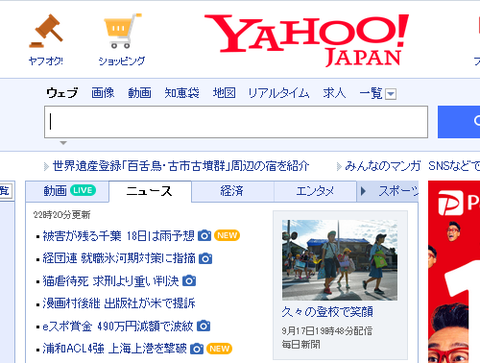480x363 pixels.
Task: Click the red PayPay advertisement banner
Action: tap(454, 272)
